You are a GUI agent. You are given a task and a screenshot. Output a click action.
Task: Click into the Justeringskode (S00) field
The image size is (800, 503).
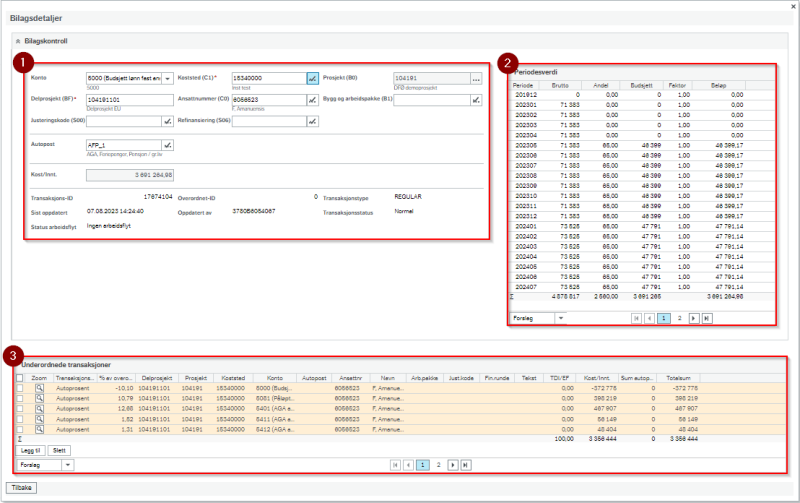click(x=123, y=121)
